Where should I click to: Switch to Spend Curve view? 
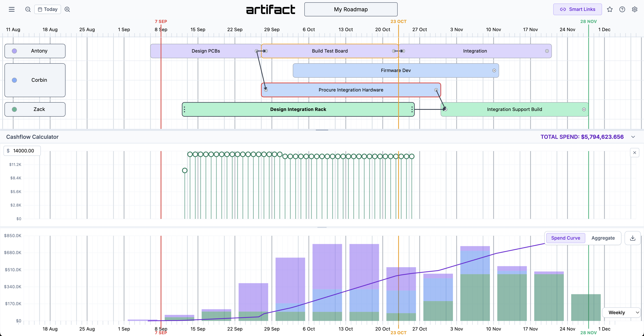565,238
